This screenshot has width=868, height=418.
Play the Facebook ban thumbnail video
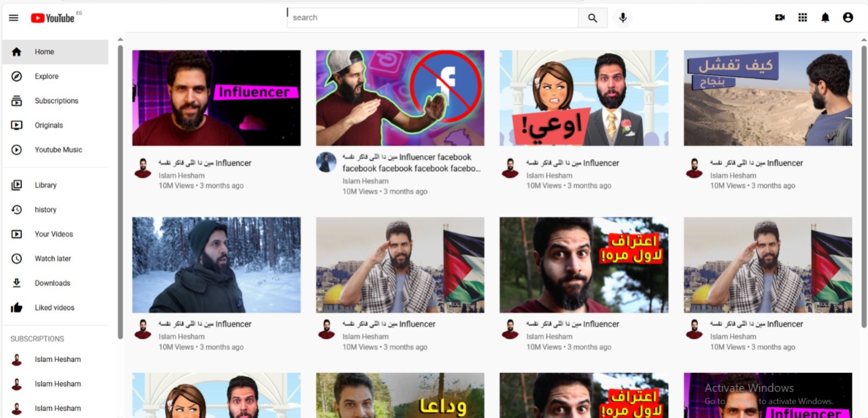coord(400,98)
